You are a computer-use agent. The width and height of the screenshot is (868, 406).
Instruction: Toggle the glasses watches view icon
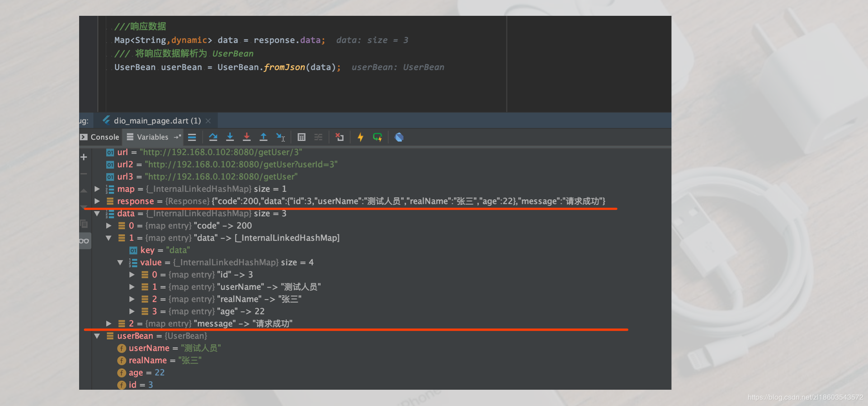tap(84, 241)
